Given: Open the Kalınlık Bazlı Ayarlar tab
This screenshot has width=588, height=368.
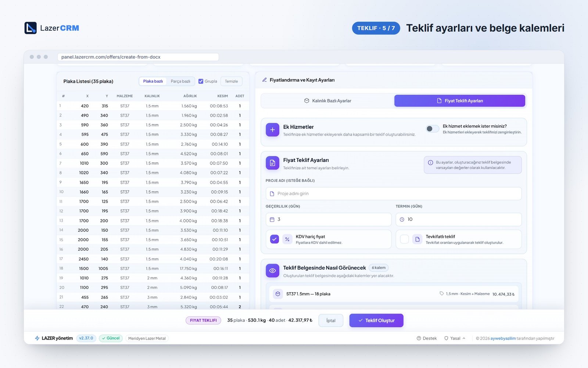Looking at the screenshot, I should click(327, 101).
